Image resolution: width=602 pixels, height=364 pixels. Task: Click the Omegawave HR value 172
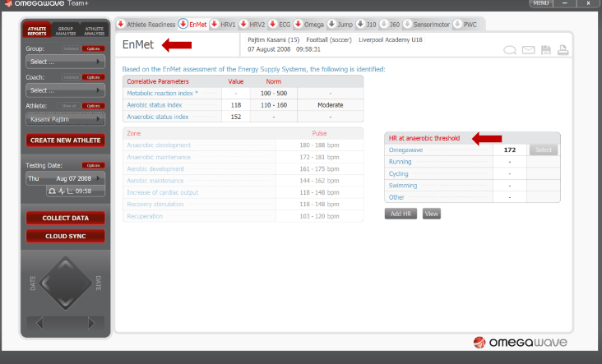(510, 150)
